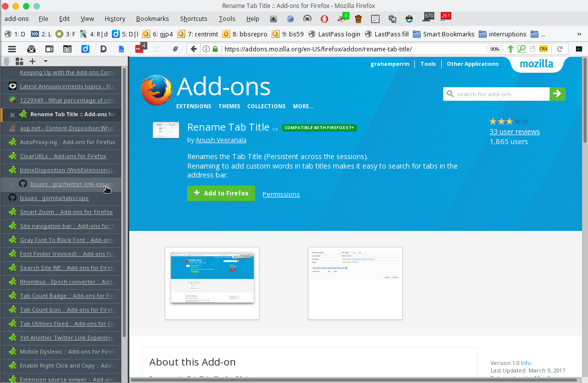Click the monitor icon with 670 badge
Screen dimensions: 588x383
click(x=428, y=17)
